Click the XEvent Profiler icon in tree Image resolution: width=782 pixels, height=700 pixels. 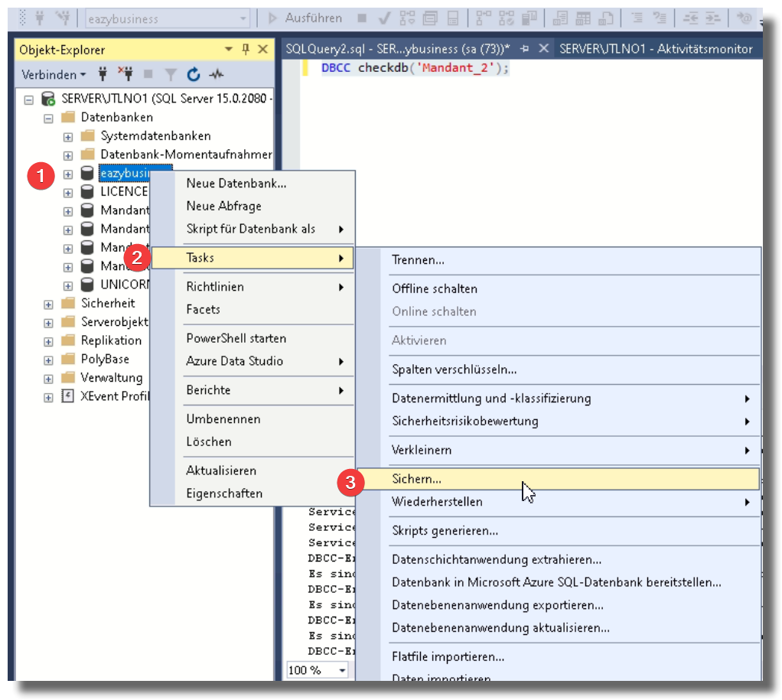67,396
